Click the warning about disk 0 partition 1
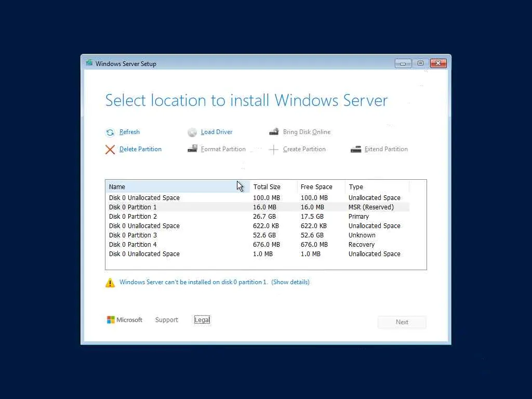 tap(193, 282)
